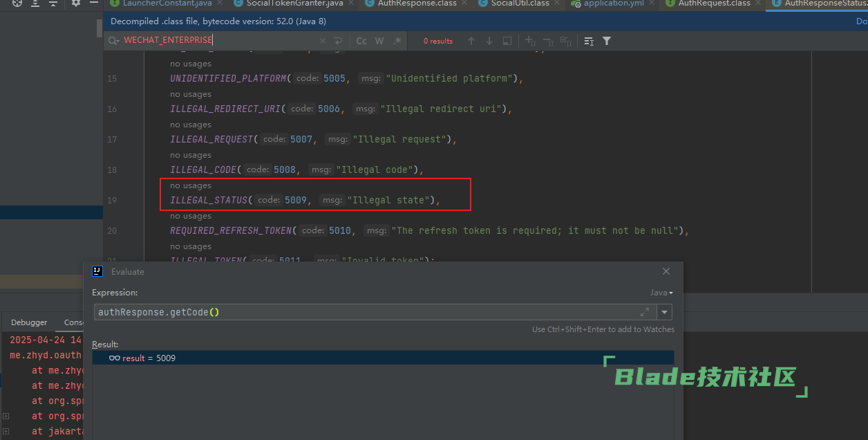Open project panel gear settings icon
Image resolution: width=868 pixels, height=440 pixels.
[x=76, y=3]
